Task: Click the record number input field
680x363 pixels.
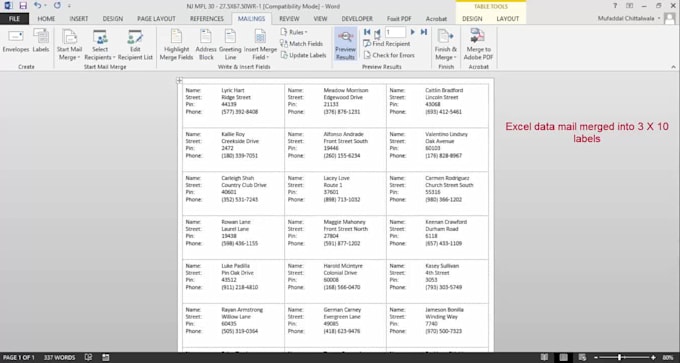Action: click(x=395, y=32)
